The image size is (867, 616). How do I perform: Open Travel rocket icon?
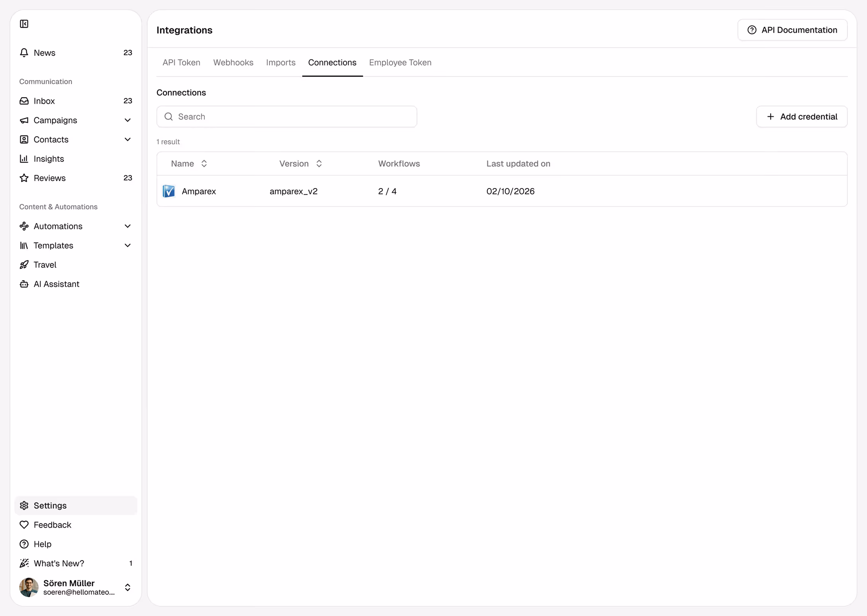[x=24, y=265]
